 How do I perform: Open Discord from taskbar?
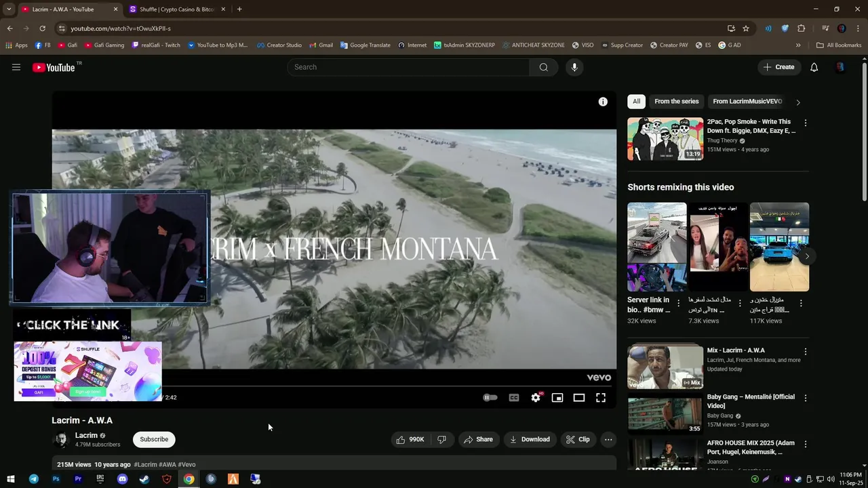(x=122, y=479)
